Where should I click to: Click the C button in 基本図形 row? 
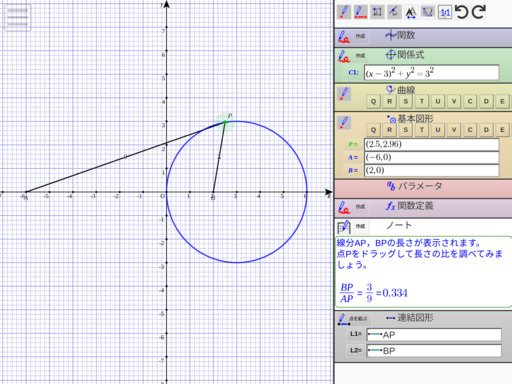pyautogui.click(x=470, y=130)
